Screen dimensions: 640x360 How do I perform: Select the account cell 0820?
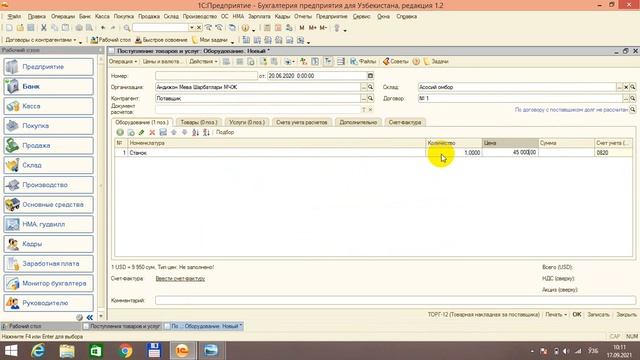[x=613, y=153]
